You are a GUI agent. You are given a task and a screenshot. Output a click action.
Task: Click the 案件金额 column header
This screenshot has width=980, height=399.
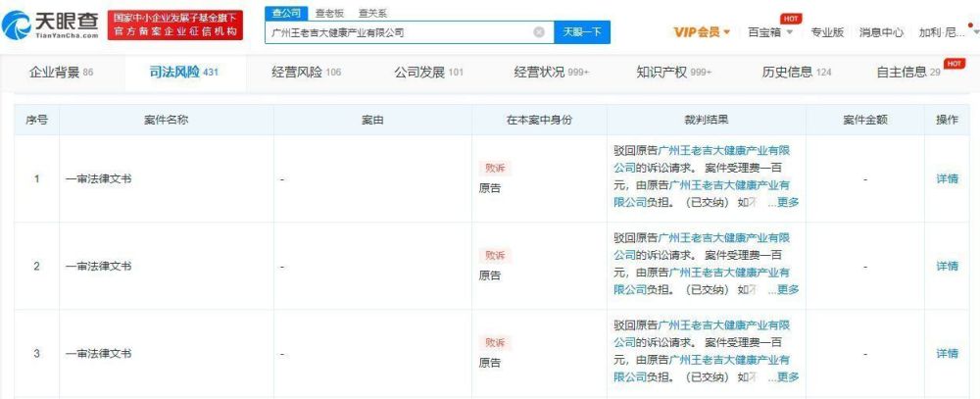[865, 120]
